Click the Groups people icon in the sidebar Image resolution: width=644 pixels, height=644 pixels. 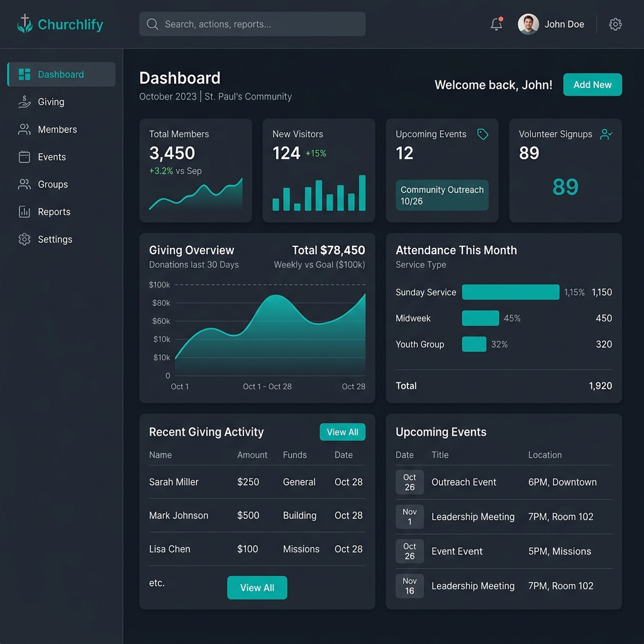25,184
